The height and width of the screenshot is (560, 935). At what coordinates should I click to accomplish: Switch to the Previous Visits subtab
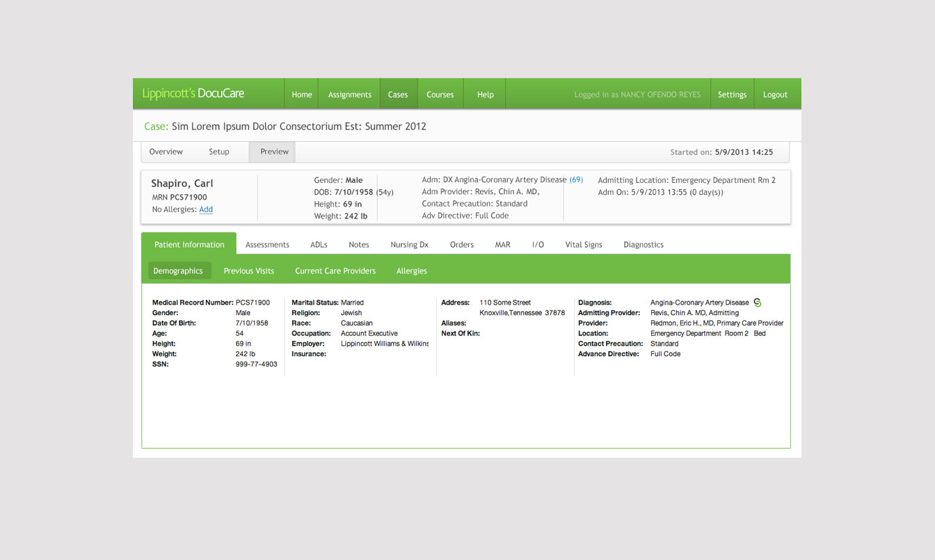coord(249,271)
